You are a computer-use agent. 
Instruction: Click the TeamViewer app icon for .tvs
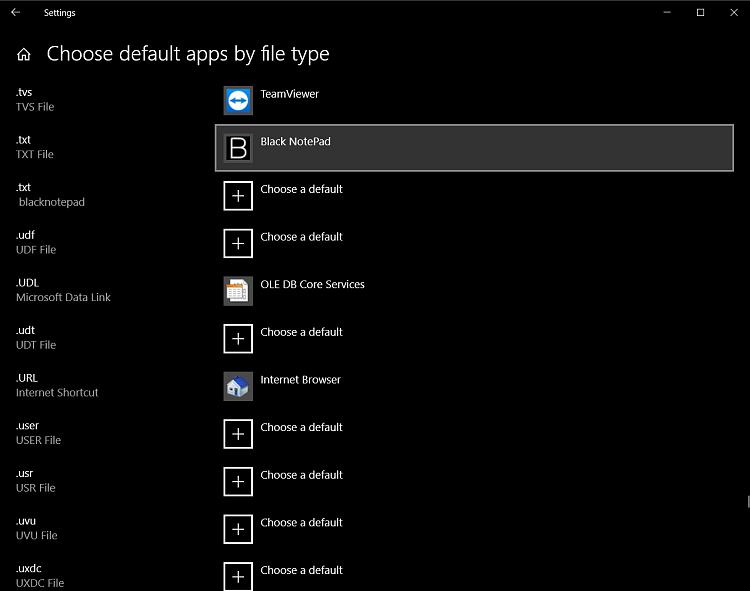coord(238,100)
